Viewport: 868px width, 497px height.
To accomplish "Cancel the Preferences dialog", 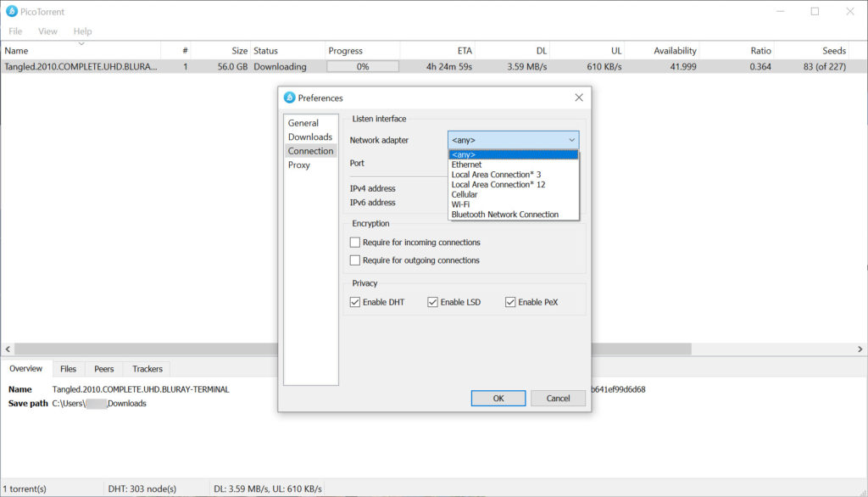I will coord(558,398).
